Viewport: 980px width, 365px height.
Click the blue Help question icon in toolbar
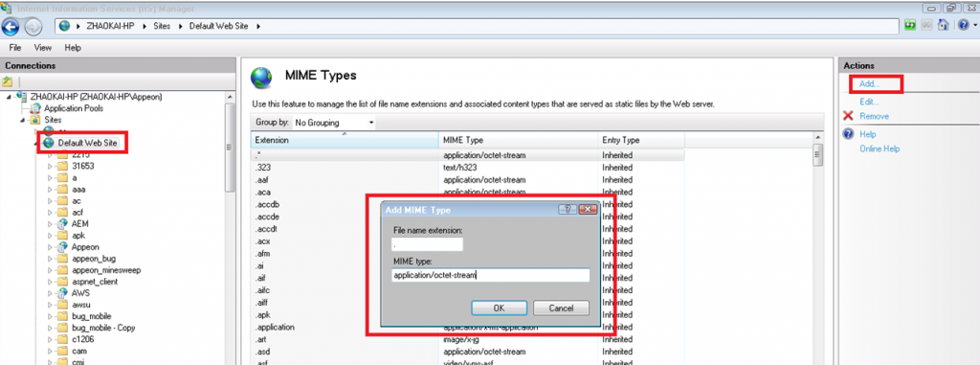[963, 26]
